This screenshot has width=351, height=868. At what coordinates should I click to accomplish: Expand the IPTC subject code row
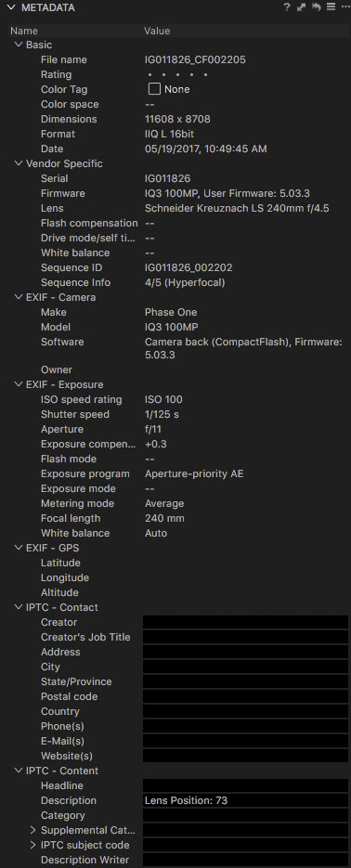[x=32, y=846]
